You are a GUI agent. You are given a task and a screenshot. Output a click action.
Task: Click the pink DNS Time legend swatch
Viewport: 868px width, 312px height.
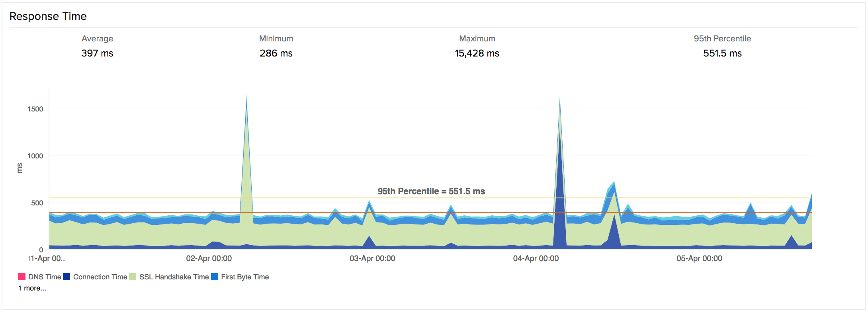[22, 277]
